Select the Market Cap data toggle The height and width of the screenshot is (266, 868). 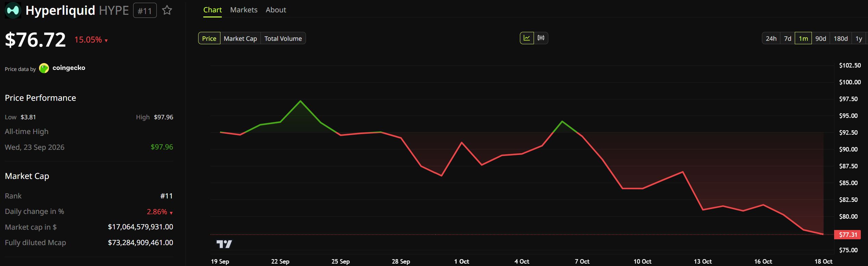(240, 38)
